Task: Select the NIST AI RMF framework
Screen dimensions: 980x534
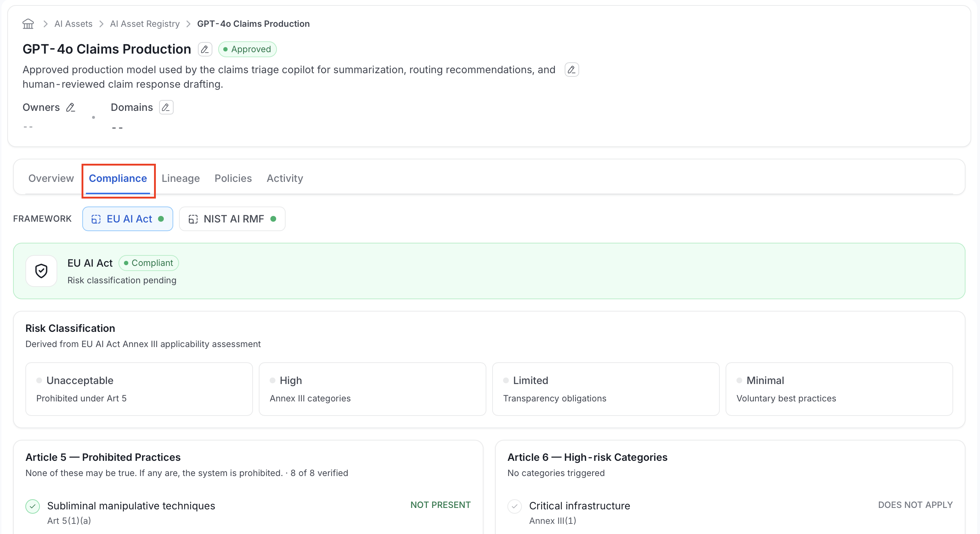Action: point(232,219)
